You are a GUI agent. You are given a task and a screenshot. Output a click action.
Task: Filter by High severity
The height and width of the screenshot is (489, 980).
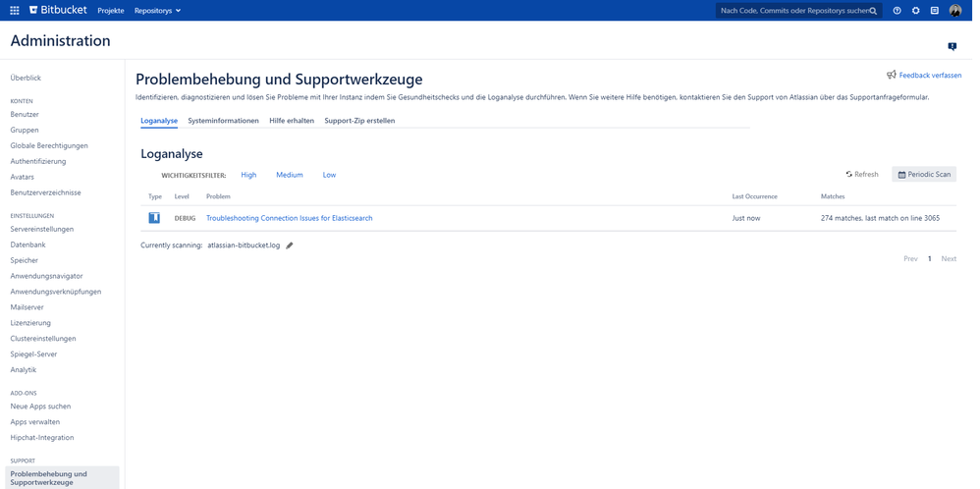coord(248,175)
